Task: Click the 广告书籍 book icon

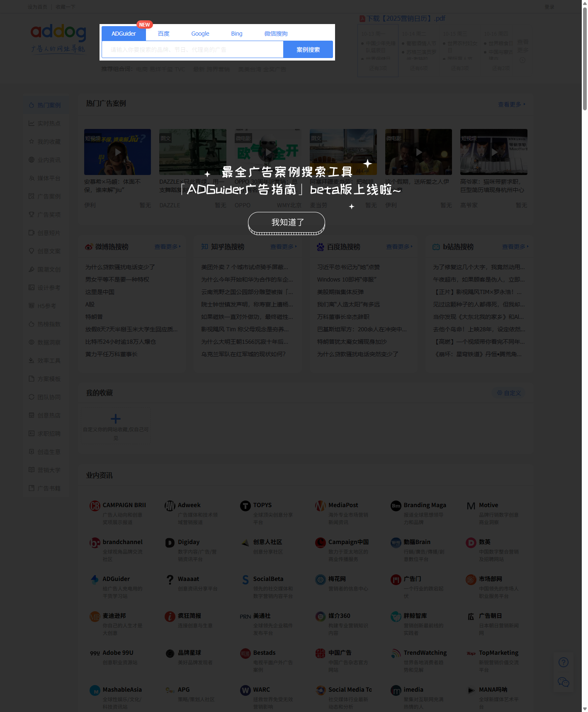Action: pos(32,488)
